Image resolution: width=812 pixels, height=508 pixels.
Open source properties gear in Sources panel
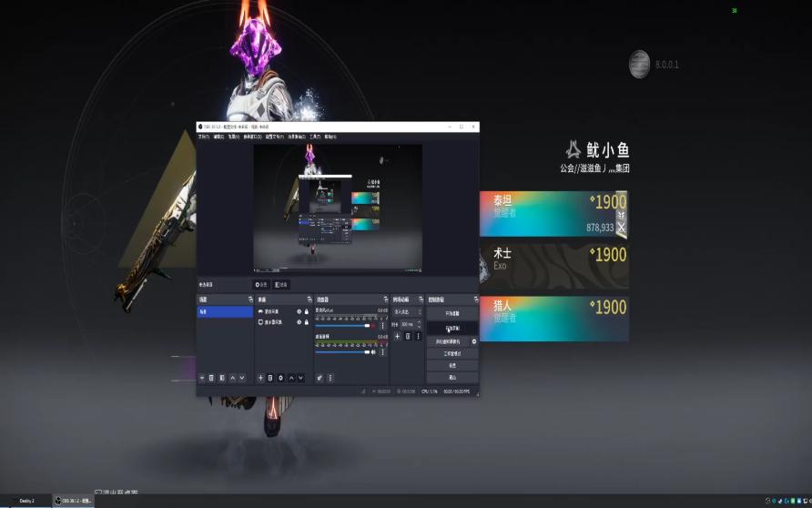[x=280, y=378]
